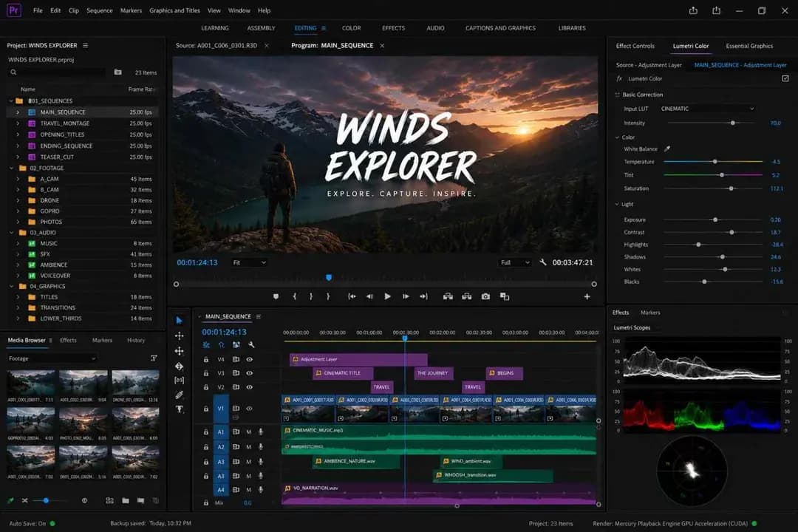Click the White Balance eyedropper
798x532 pixels.
666,149
